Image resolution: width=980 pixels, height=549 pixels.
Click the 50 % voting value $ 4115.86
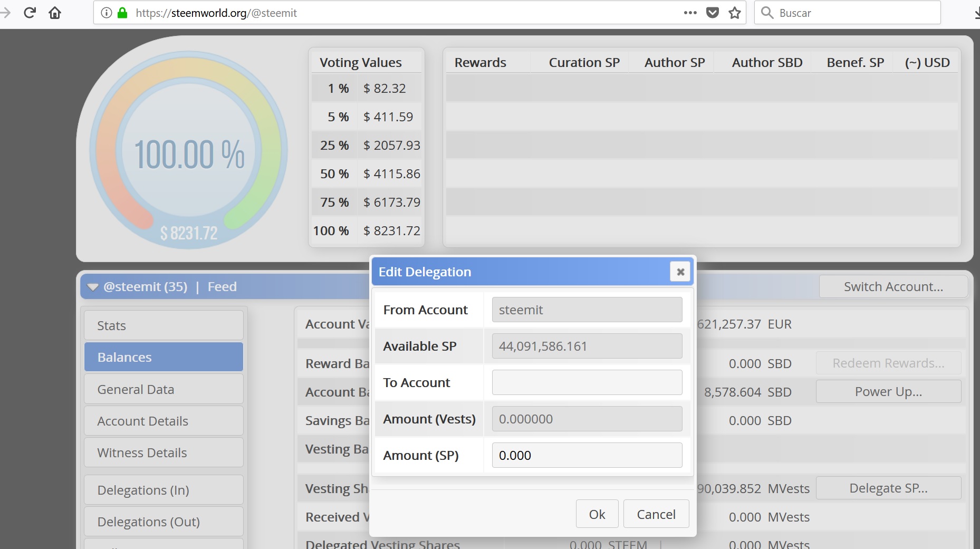coord(391,174)
